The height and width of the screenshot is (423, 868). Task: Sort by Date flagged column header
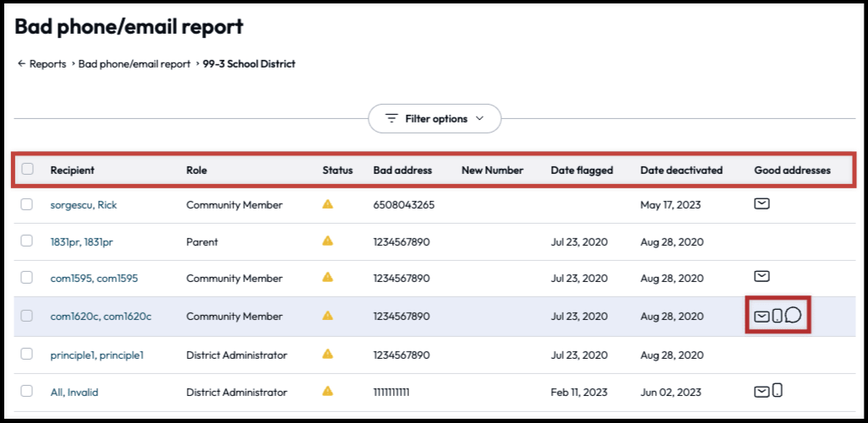(581, 170)
